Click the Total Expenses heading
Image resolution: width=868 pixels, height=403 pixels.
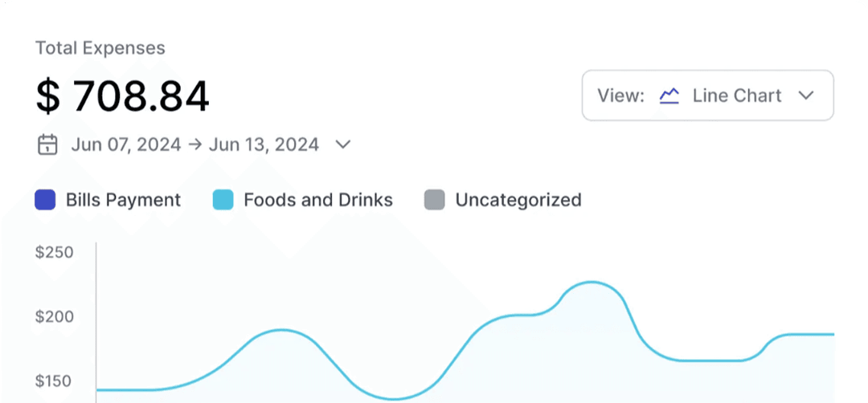(100, 48)
